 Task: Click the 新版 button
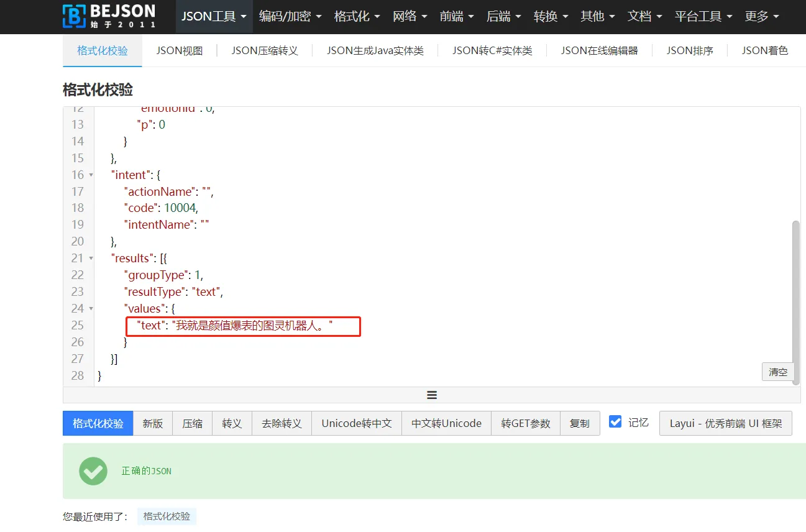point(153,423)
